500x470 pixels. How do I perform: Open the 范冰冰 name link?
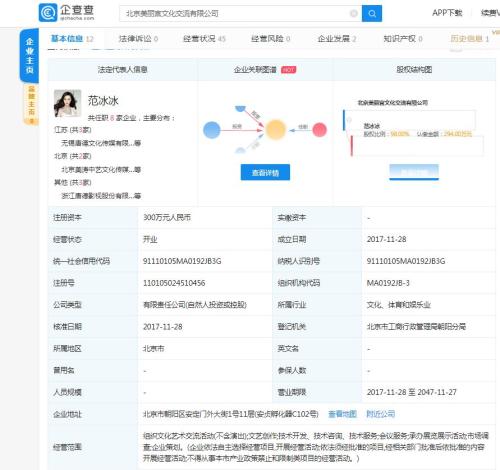(x=103, y=101)
